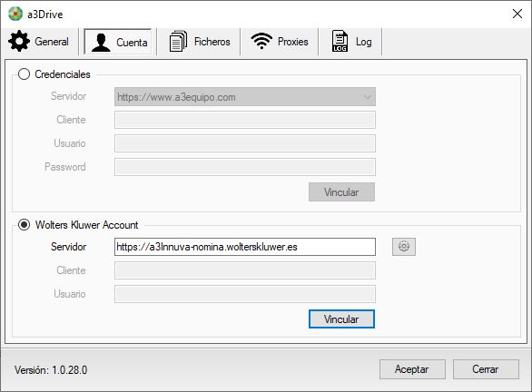Close the a3Drive window
This screenshot has width=532, height=392.
[517, 14]
